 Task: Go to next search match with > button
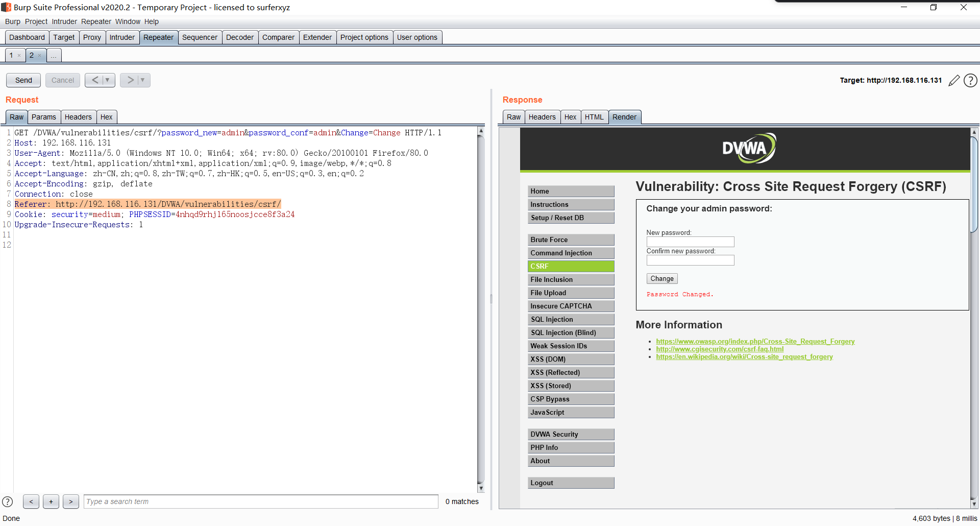click(71, 501)
